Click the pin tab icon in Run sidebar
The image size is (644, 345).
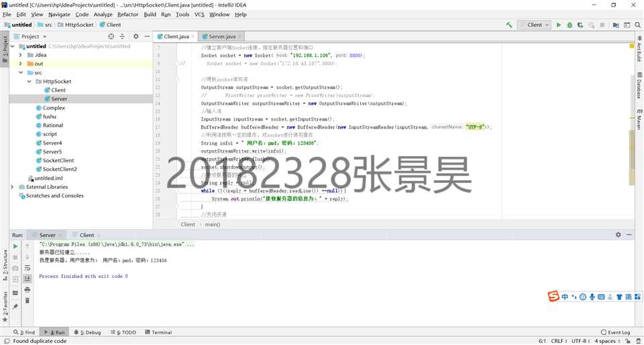[x=15, y=306]
